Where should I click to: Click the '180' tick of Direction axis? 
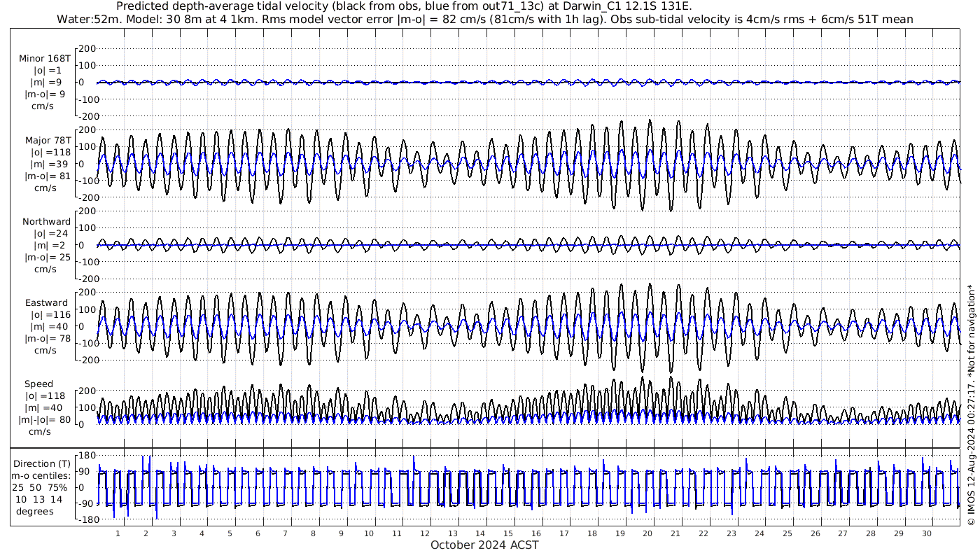(x=87, y=456)
